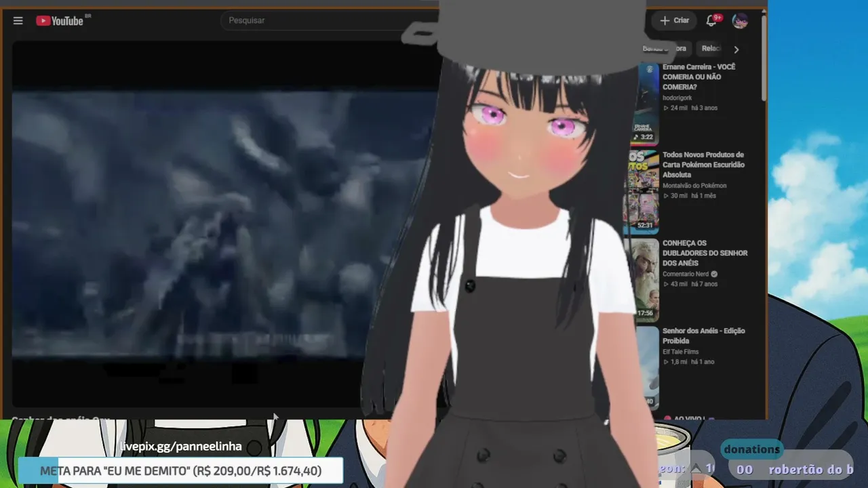Open the Carta Pokémon products video thumbnail
The height and width of the screenshot is (488, 868).
642,191
